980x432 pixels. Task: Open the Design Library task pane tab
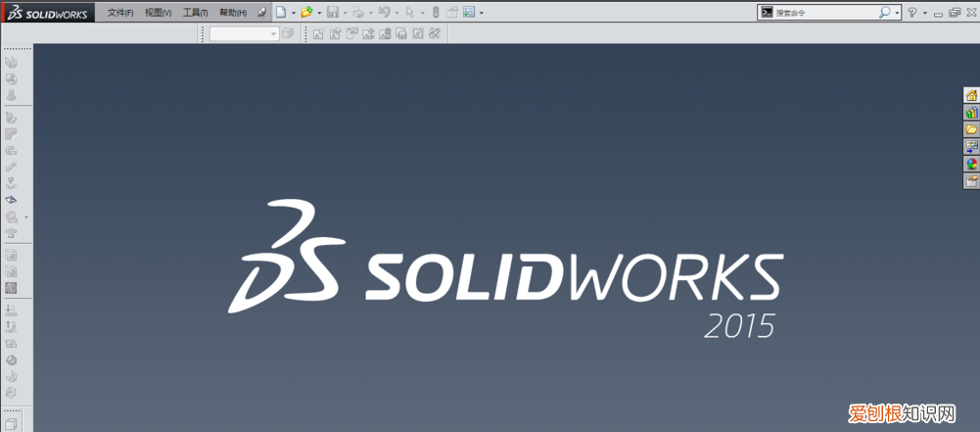click(x=971, y=113)
